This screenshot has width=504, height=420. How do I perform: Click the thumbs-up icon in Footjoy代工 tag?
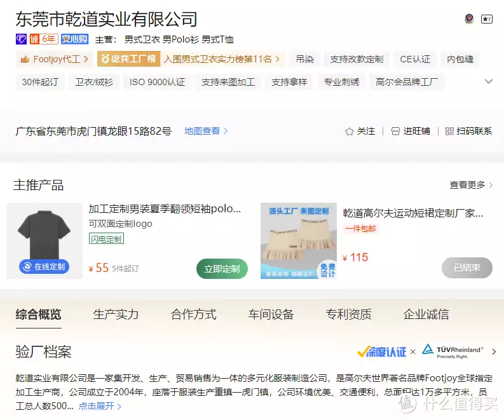[x=25, y=59]
